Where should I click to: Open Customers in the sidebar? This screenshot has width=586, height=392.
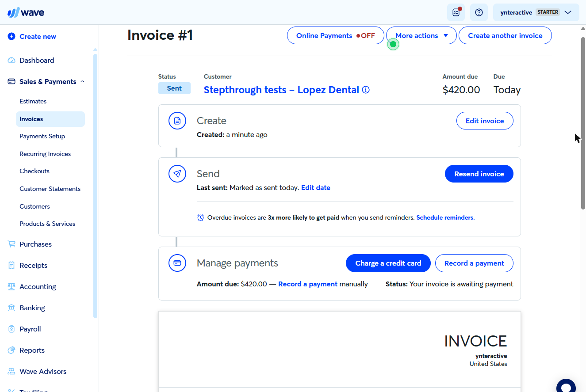point(34,206)
